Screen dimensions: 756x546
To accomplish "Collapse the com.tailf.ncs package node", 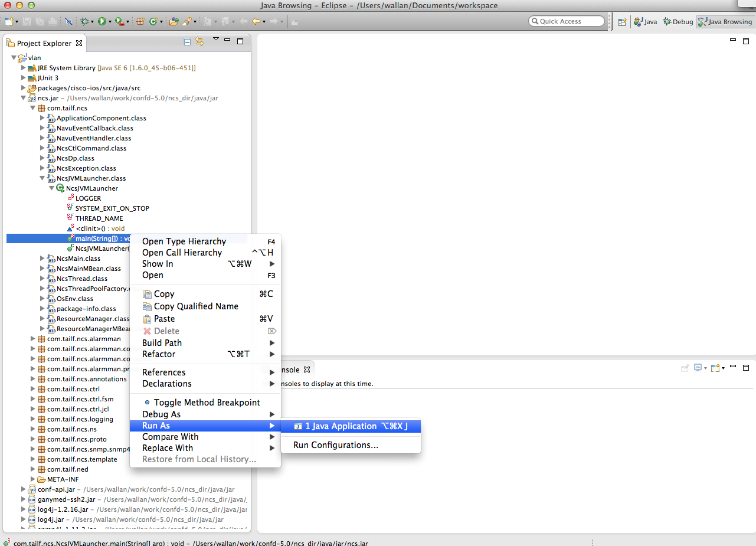I will (33, 108).
